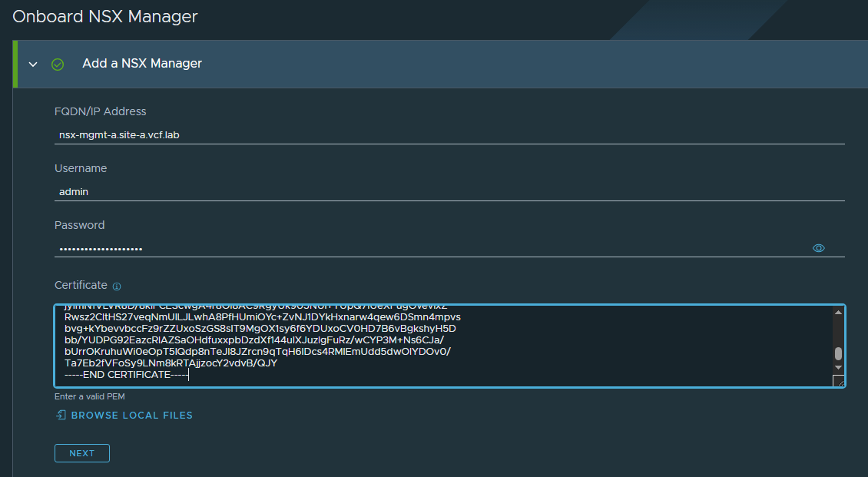868x477 pixels.
Task: Click the Certificate field label
Action: (81, 285)
